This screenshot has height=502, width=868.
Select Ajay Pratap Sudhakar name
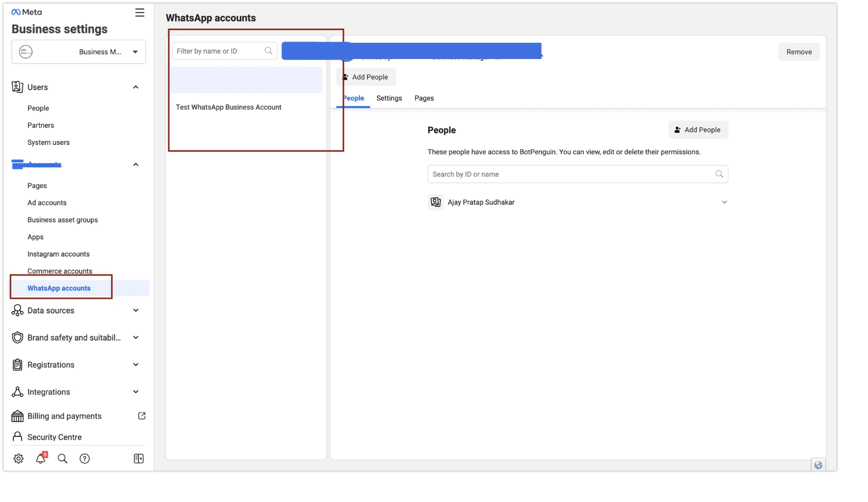point(481,202)
